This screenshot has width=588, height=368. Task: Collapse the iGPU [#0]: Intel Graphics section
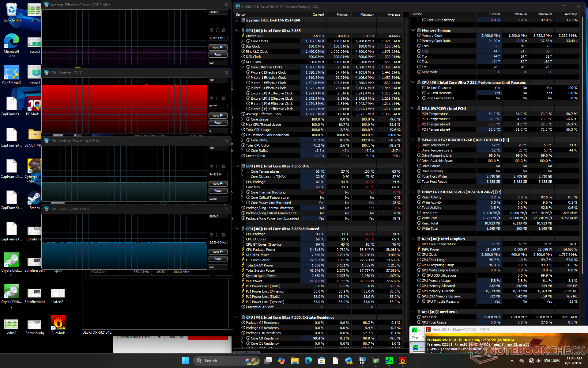click(413, 239)
